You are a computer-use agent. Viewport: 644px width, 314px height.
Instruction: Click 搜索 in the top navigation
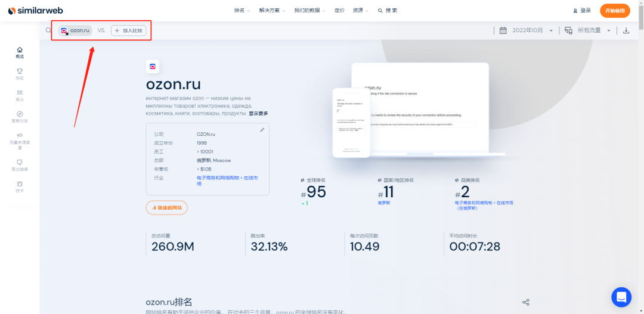(388, 11)
